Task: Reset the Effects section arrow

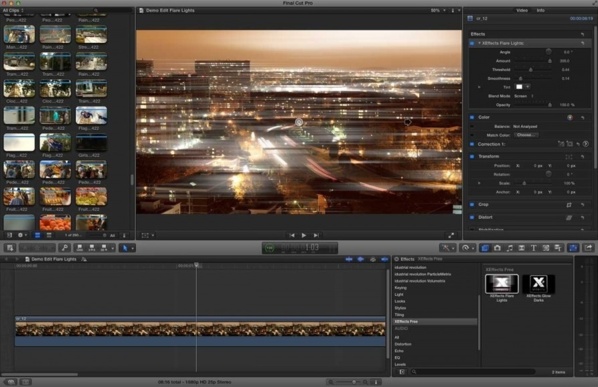Action: click(582, 34)
